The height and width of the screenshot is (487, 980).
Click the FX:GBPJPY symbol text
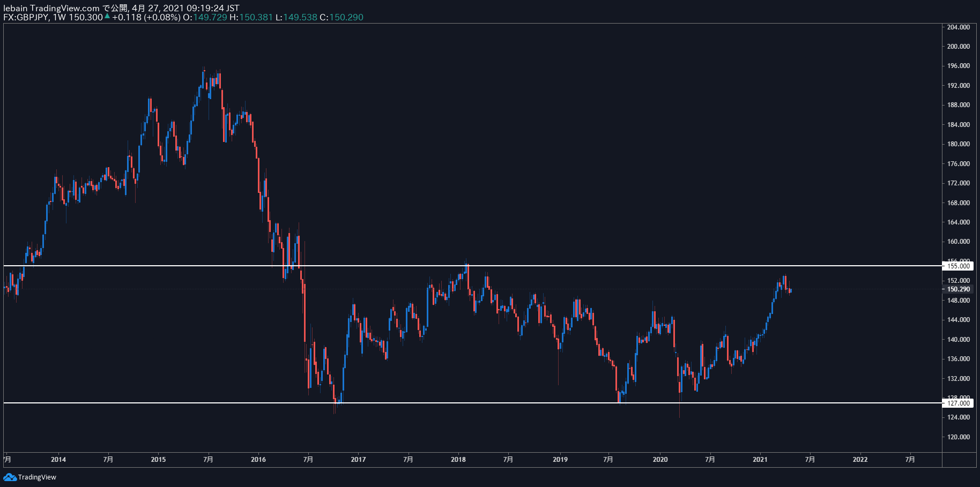[x=26, y=17]
